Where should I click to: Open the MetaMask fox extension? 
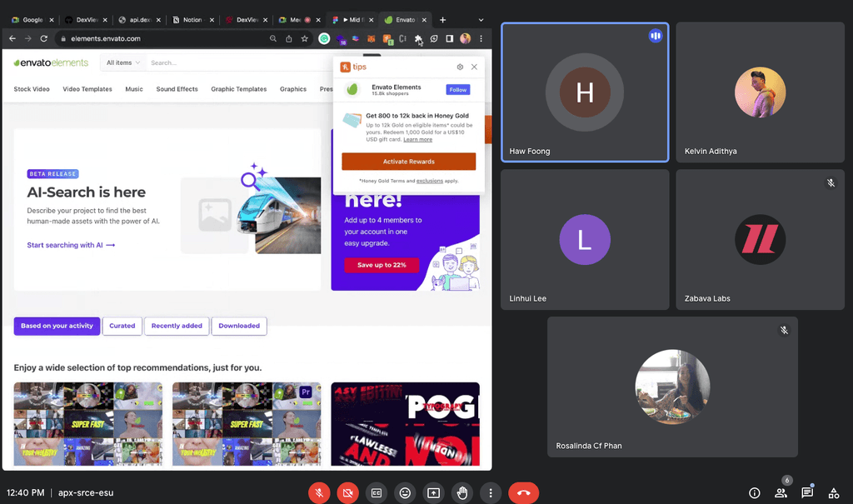(x=371, y=38)
